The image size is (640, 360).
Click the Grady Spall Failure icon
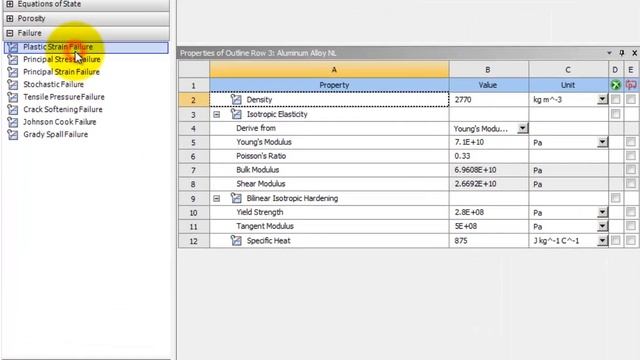[x=13, y=135]
